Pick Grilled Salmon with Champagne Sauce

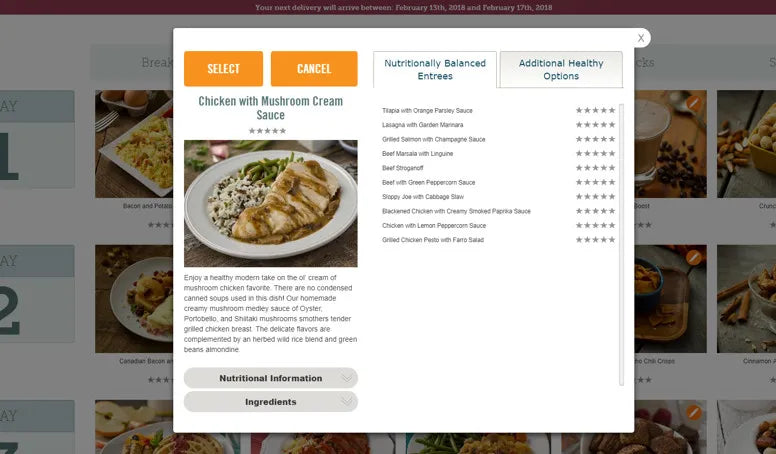[434, 139]
